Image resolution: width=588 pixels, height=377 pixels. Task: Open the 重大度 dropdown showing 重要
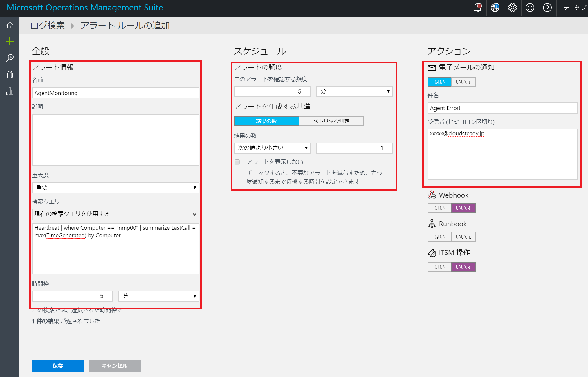coord(115,188)
